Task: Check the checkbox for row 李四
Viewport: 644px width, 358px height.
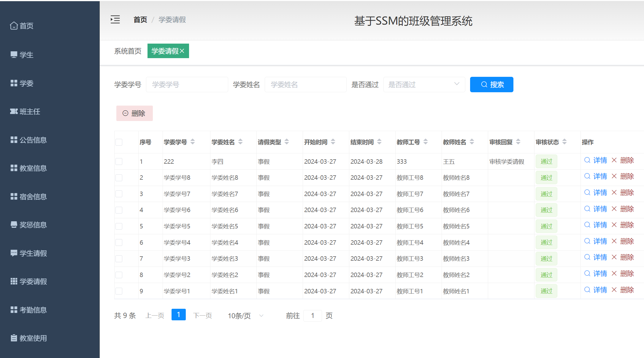Action: coord(119,161)
